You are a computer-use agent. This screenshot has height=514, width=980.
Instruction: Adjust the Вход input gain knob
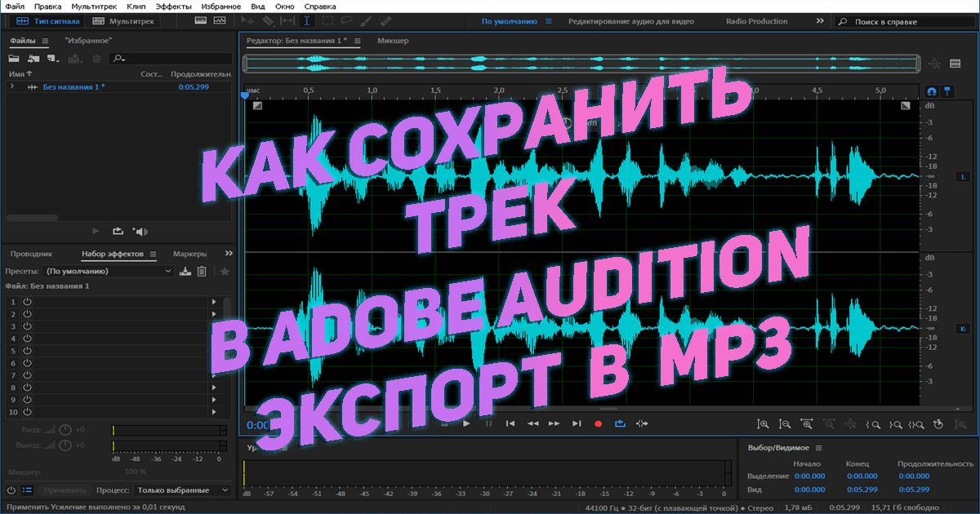(65, 429)
